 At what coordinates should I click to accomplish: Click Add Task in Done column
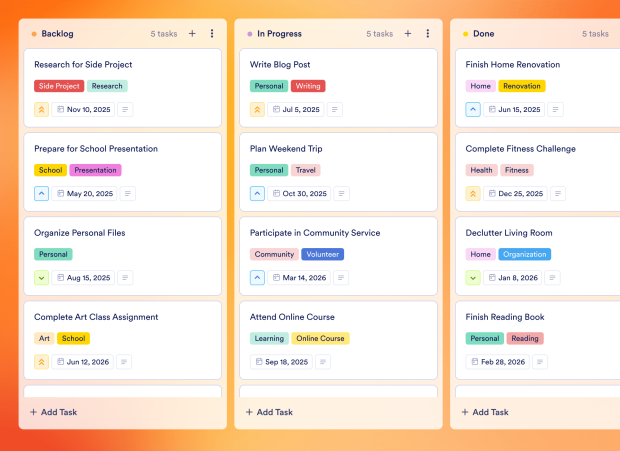(x=485, y=412)
